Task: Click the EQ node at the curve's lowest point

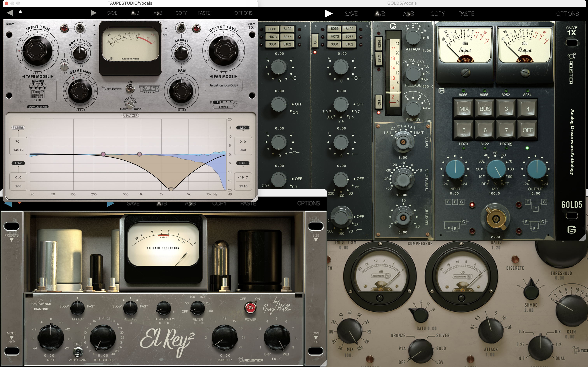Action: 171,189
